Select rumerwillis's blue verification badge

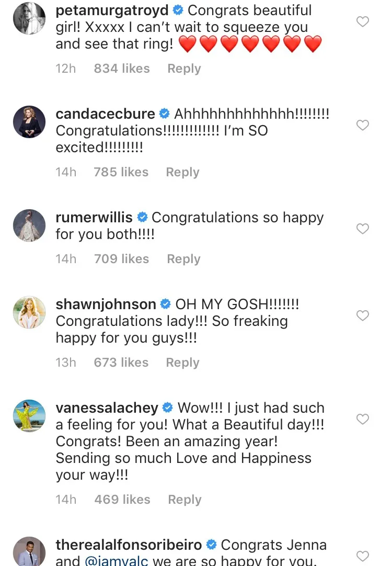coord(142,217)
